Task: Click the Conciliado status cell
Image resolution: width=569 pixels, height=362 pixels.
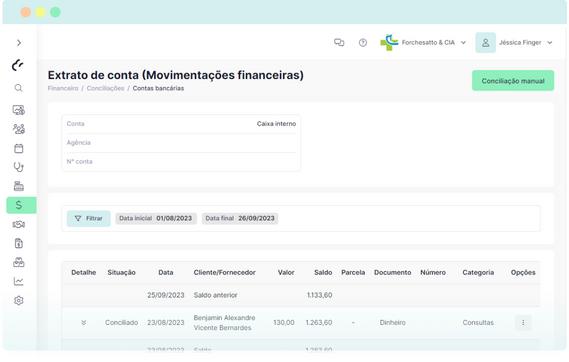Action: point(122,322)
